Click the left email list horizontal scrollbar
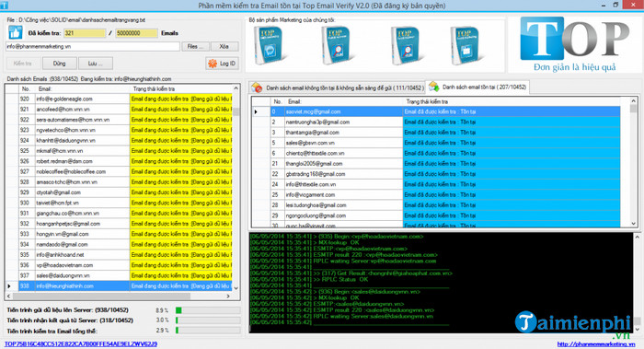This screenshot has height=349, width=644. (x=119, y=296)
